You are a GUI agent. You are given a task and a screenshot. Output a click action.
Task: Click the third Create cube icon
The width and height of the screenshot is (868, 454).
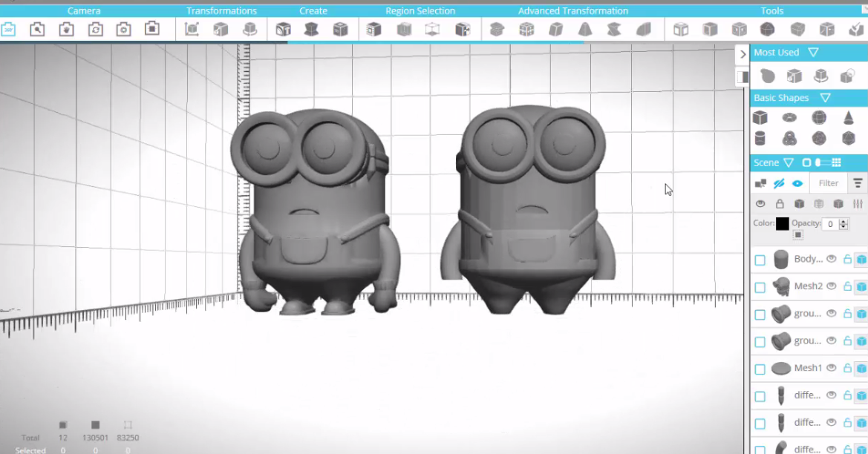[x=341, y=30]
